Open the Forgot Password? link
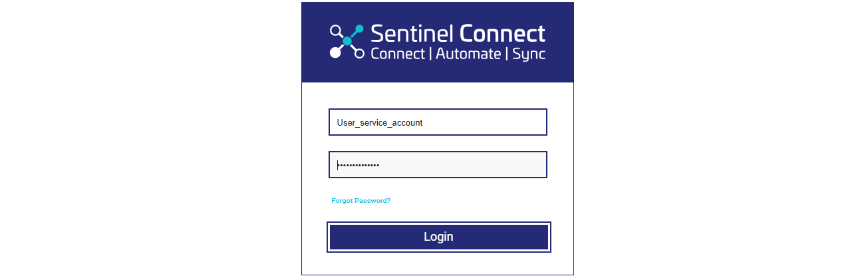Screen dimensions: 868x276 tap(361, 200)
